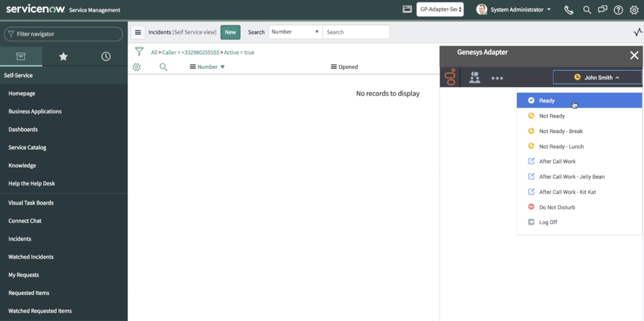Image resolution: width=644 pixels, height=321 pixels.
Task: Collapse the John Smith status dropdown
Action: click(x=597, y=77)
